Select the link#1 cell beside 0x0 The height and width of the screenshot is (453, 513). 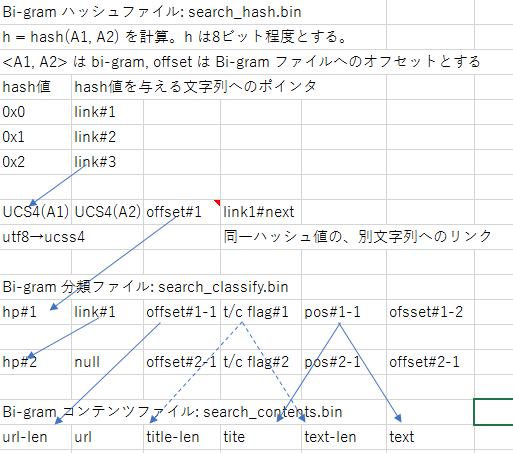[107, 112]
